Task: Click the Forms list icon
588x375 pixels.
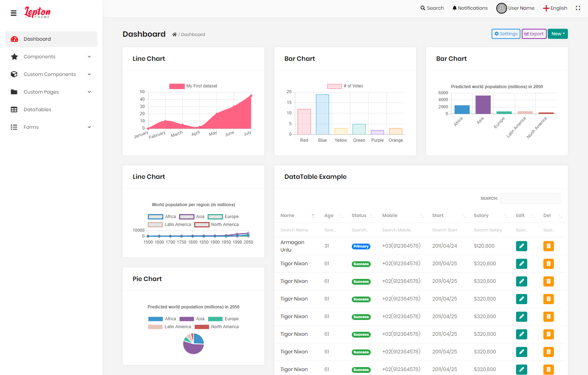Action: [x=14, y=127]
